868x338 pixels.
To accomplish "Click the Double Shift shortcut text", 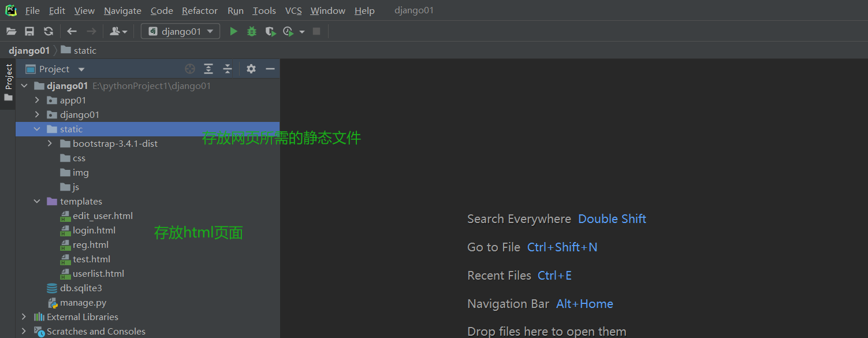I will pyautogui.click(x=612, y=218).
